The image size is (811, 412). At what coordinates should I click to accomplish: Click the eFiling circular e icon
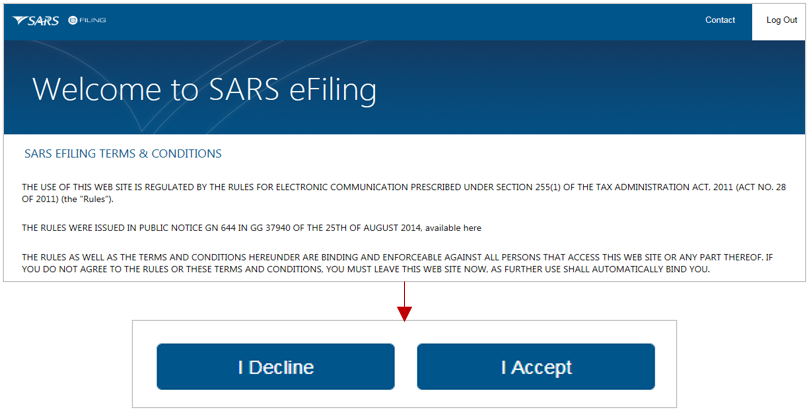tap(73, 20)
